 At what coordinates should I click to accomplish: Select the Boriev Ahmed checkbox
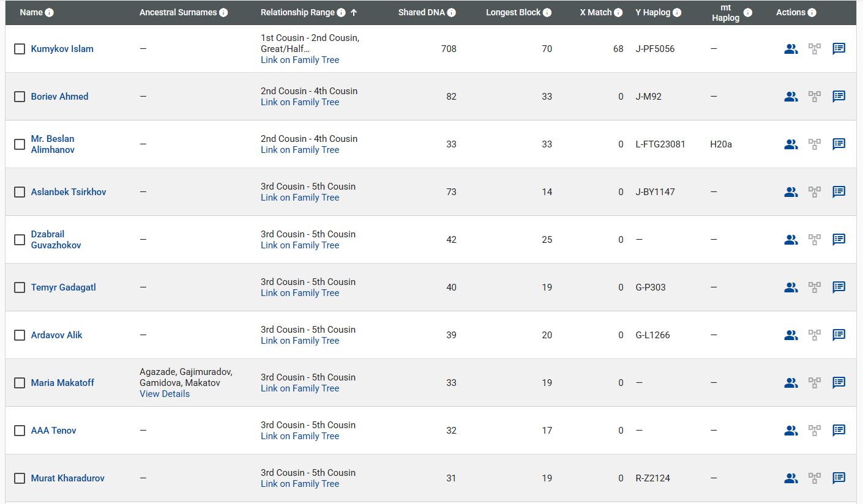(20, 97)
